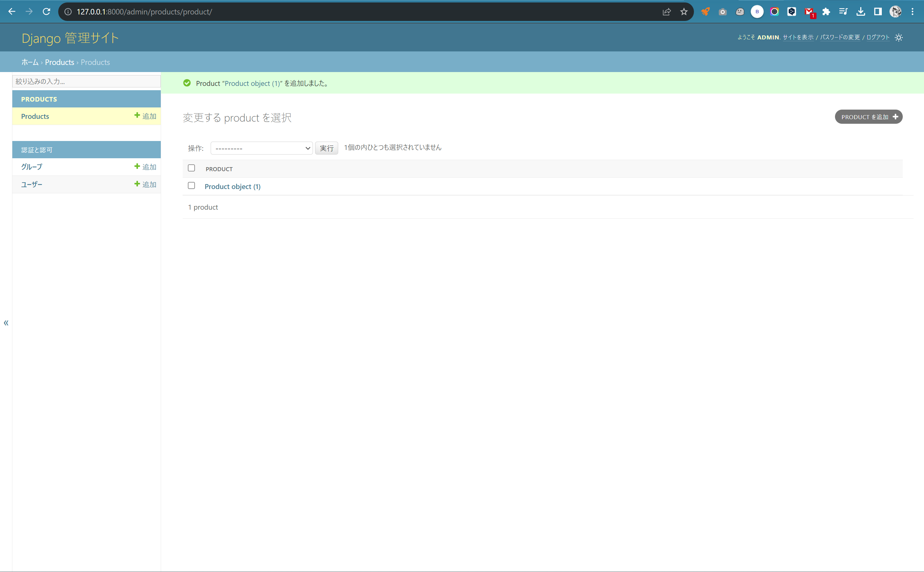This screenshot has width=924, height=572.
Task: Click the camera screenshot extension icon
Action: coord(723,11)
